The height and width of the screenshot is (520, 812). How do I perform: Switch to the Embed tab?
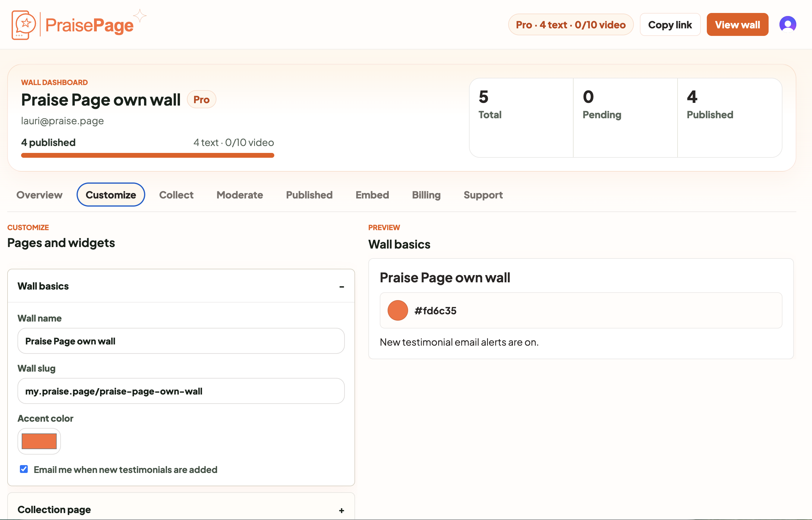(x=373, y=195)
